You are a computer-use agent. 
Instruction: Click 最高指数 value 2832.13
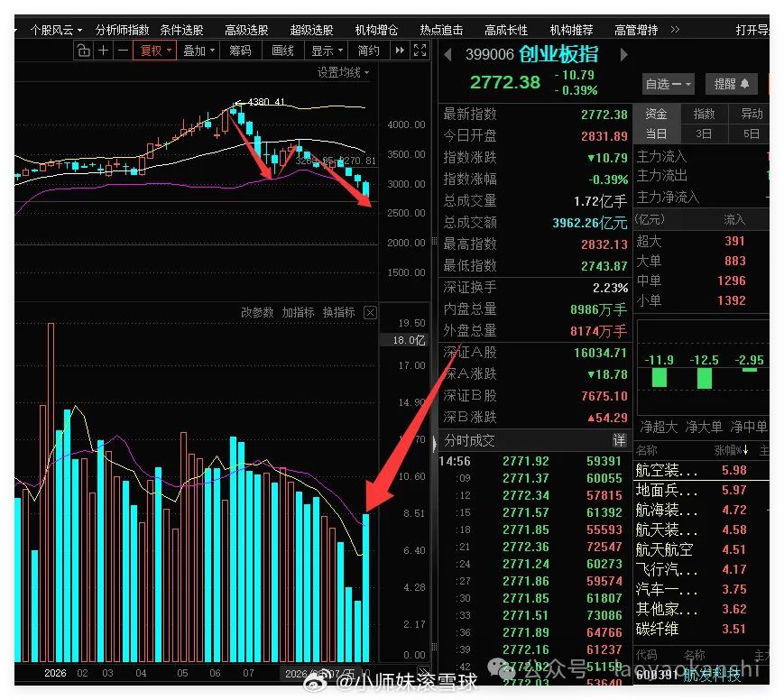604,244
